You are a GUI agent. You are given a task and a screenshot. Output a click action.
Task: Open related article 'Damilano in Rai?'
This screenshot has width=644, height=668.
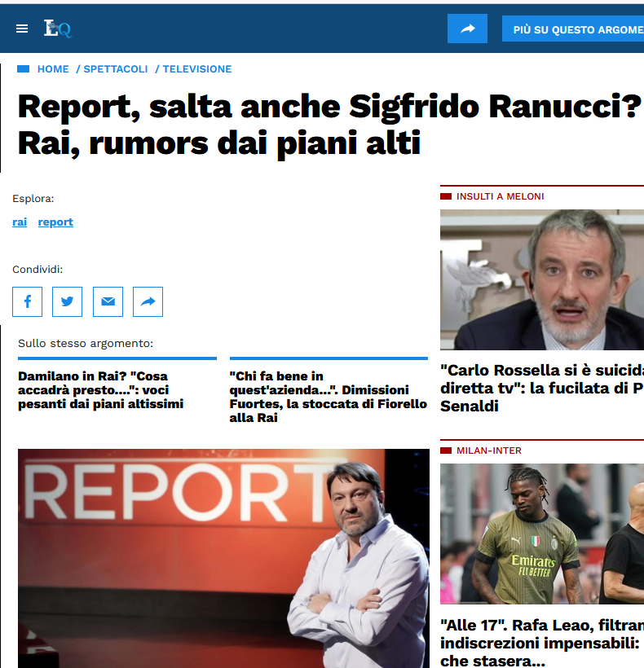tap(100, 390)
